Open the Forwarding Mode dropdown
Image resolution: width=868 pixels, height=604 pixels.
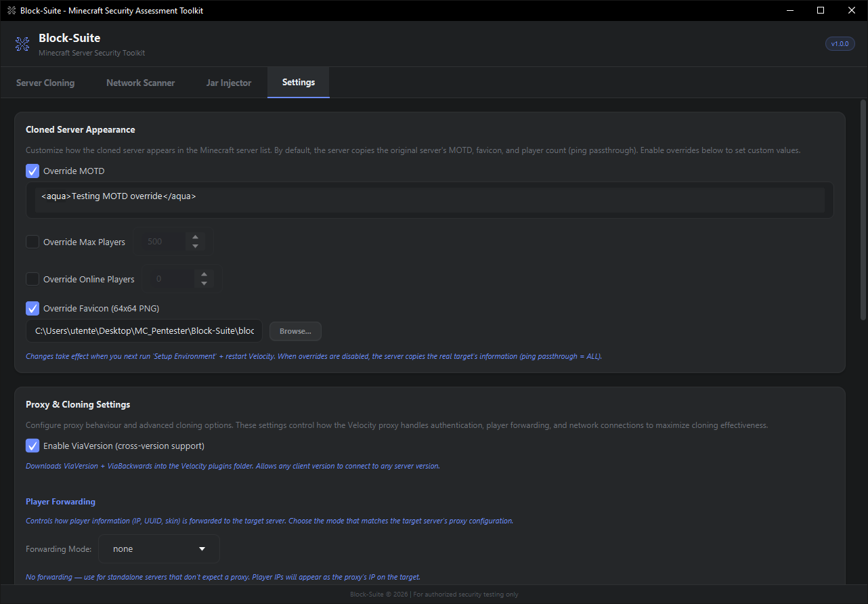coord(158,548)
